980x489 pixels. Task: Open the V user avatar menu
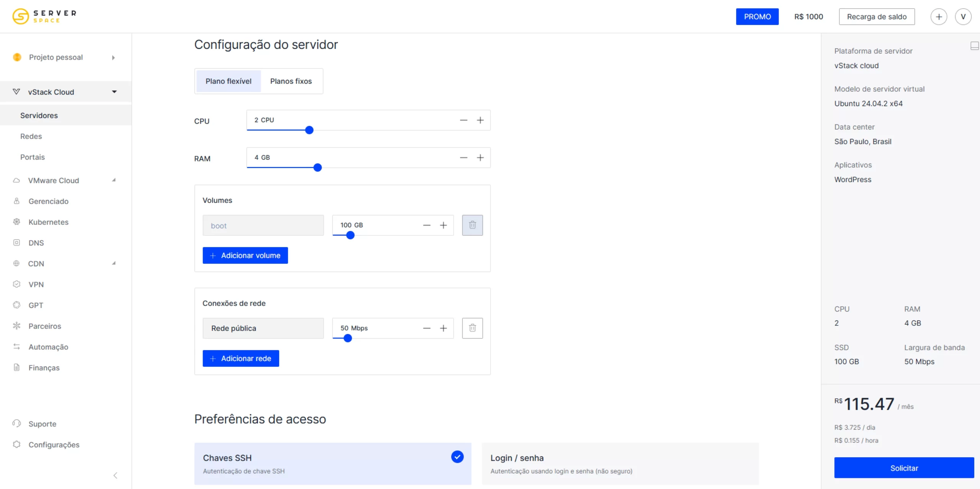pos(963,17)
